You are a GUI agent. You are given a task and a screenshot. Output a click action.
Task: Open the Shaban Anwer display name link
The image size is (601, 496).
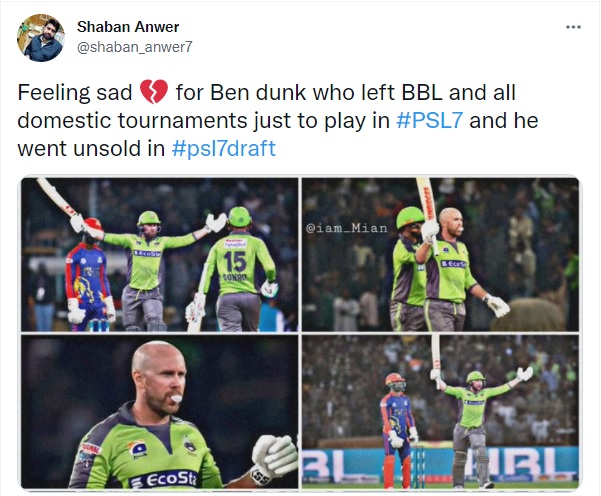point(128,27)
